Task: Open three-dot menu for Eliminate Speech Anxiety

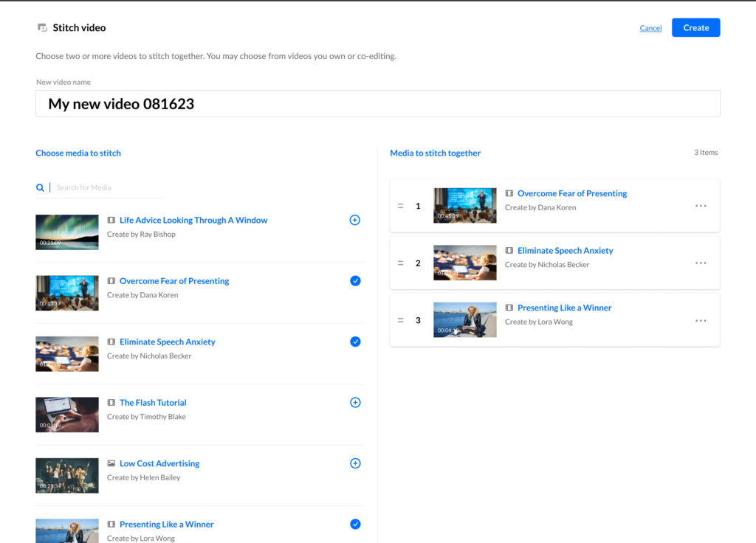Action: [x=701, y=263]
